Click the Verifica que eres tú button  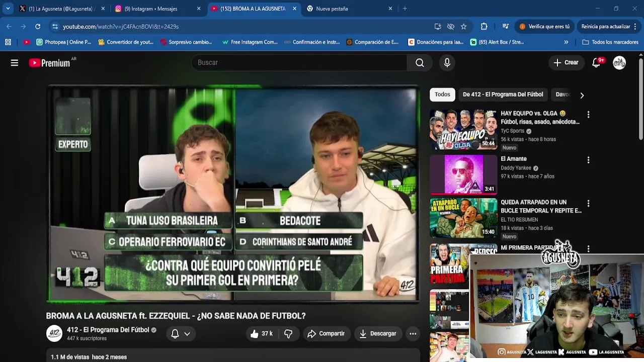[x=545, y=27]
